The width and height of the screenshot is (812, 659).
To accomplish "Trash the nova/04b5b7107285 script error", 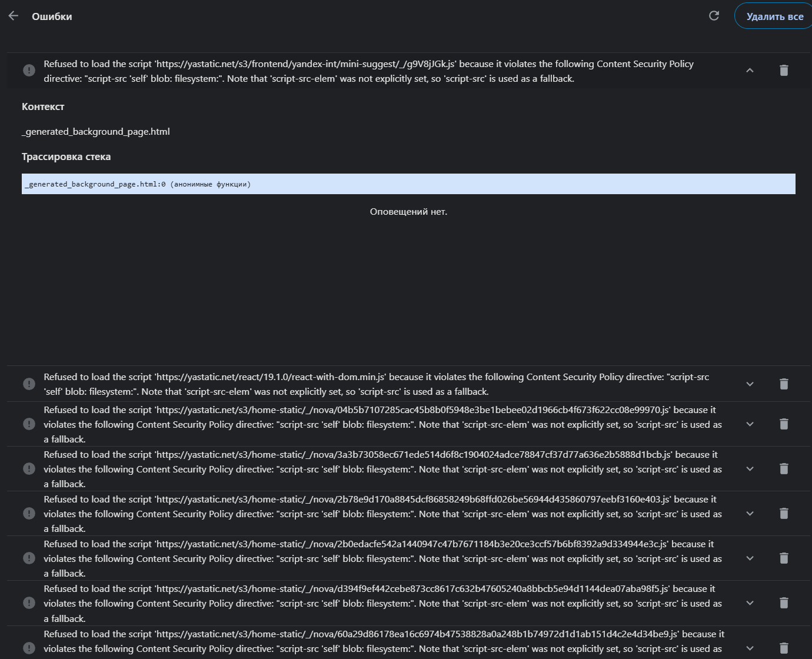I will [784, 424].
